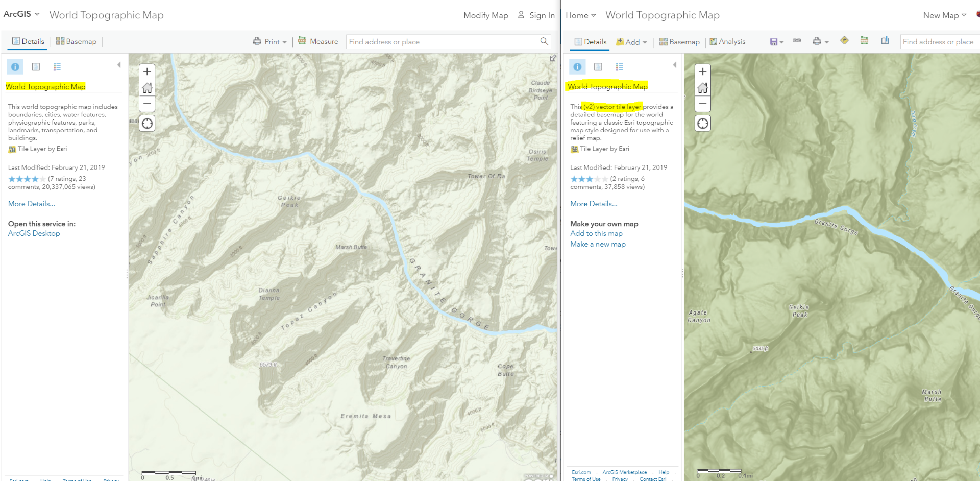Find my location on the left map
Image resolution: width=980 pixels, height=481 pixels.
[147, 124]
